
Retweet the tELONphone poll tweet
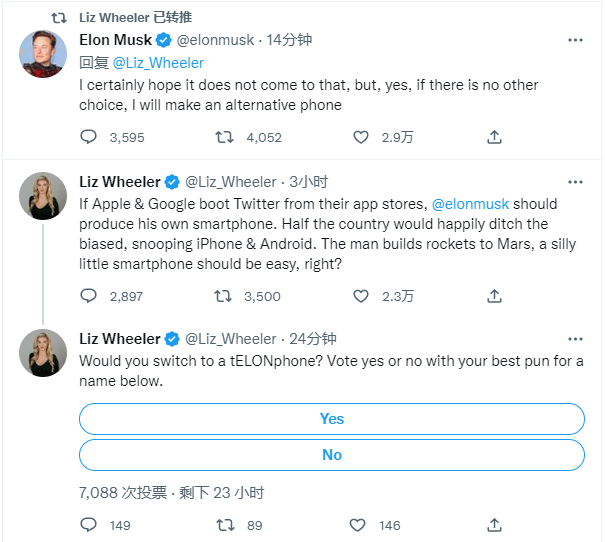(225, 525)
